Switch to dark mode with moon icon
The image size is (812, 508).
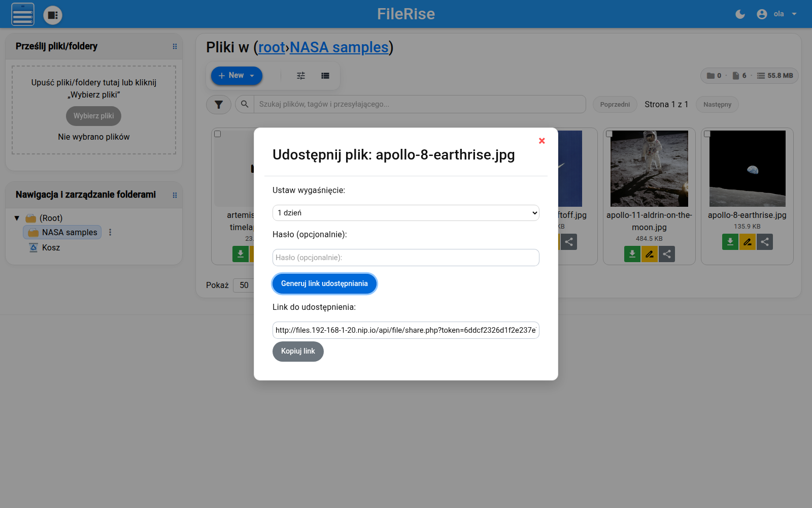point(740,14)
